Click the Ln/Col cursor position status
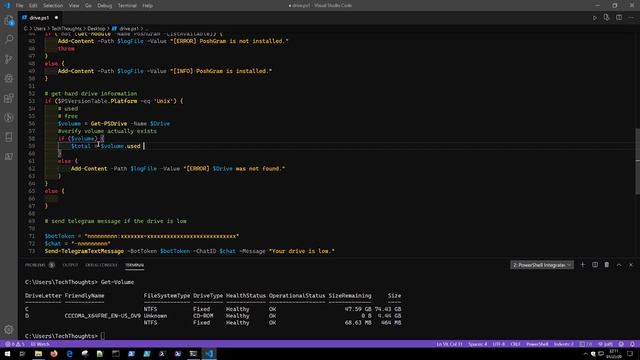 tap(449, 344)
